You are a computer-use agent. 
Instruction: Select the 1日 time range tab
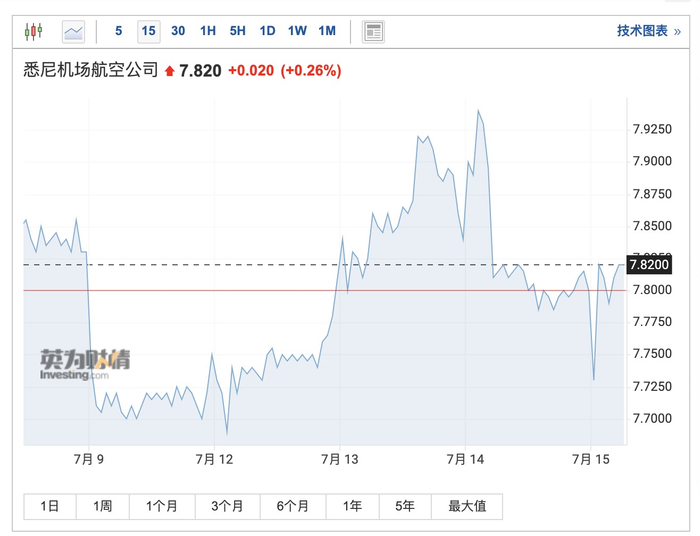[x=49, y=507]
